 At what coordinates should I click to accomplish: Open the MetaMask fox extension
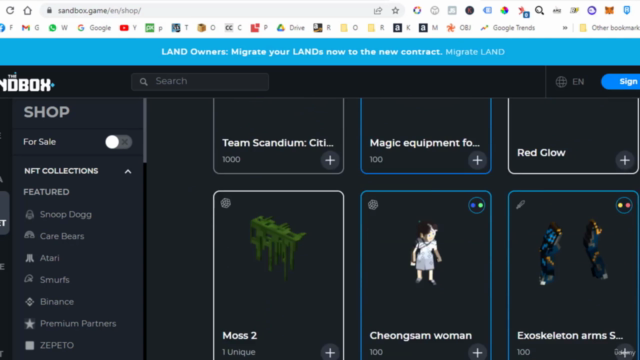coord(609,11)
